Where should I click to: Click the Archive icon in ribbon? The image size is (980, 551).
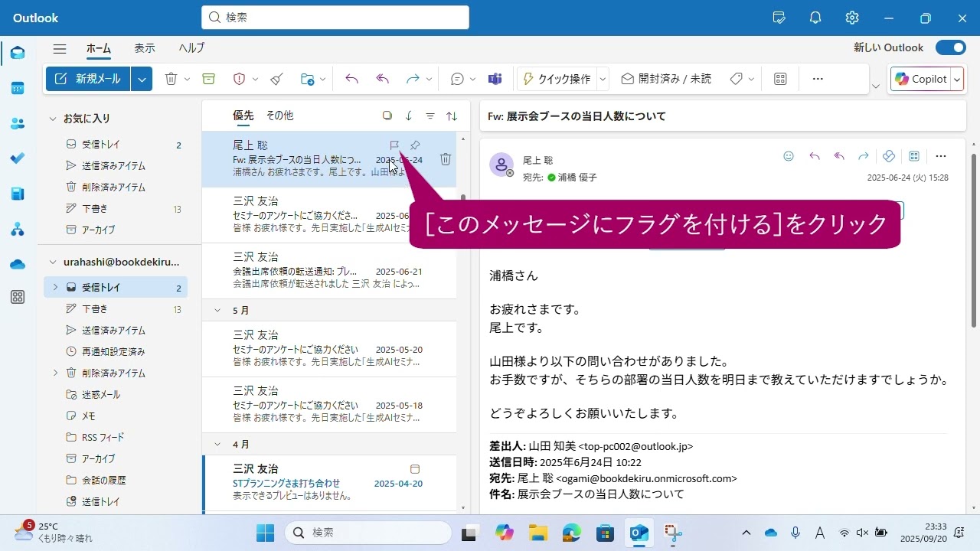[208, 79]
